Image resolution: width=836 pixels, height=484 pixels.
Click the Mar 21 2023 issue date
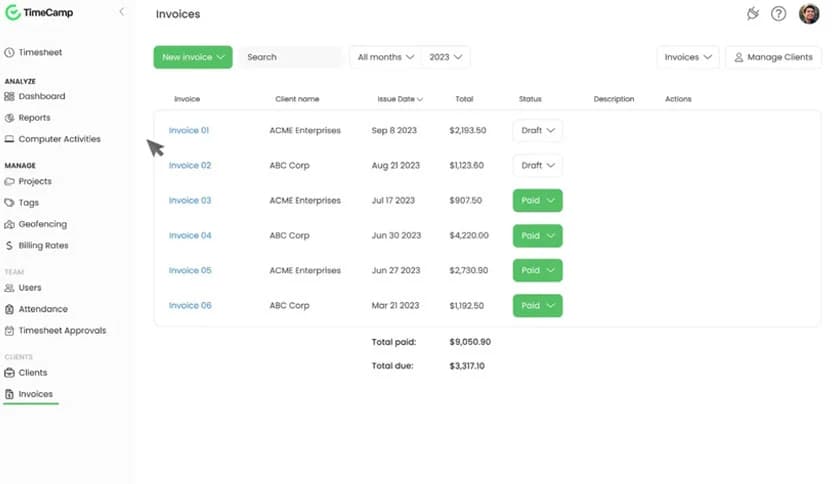click(395, 305)
